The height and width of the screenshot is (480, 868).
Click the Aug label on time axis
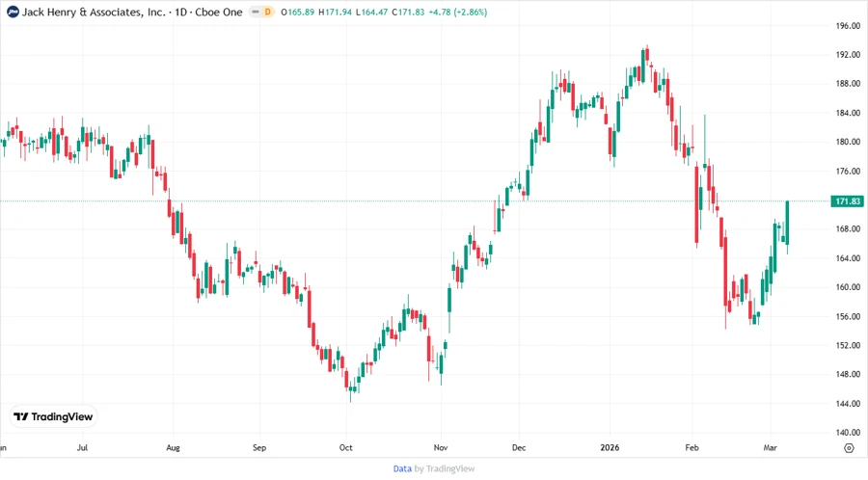(x=173, y=447)
